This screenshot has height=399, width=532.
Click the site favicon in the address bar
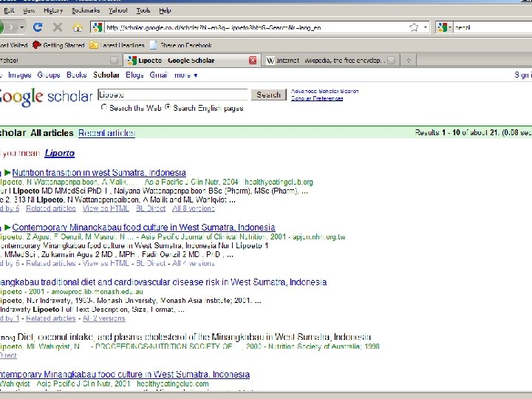pos(98,27)
